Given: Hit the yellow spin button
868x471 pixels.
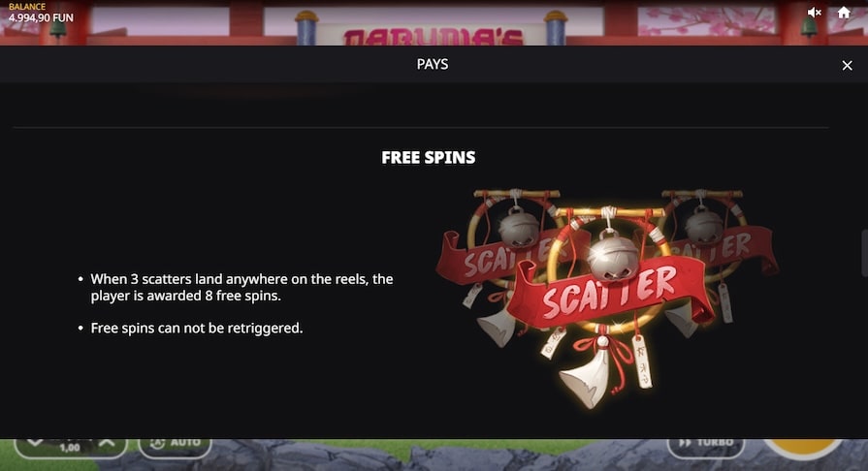Looking at the screenshot, I should tap(803, 447).
